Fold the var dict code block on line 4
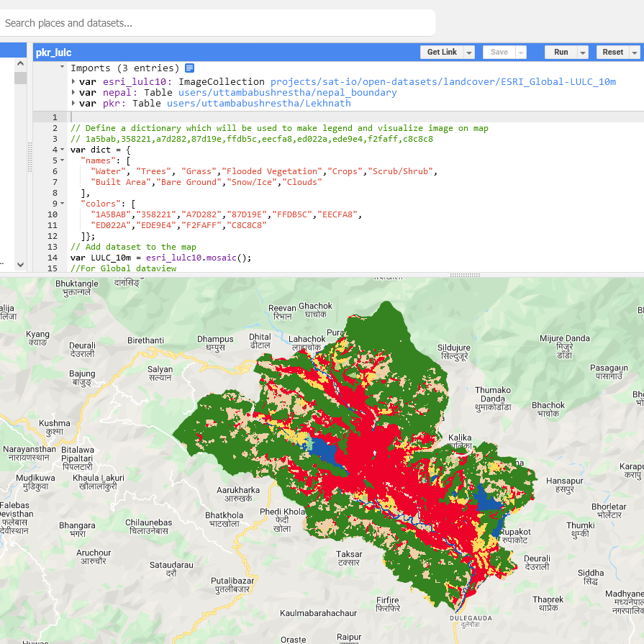The width and height of the screenshot is (644, 644). pos(63,150)
